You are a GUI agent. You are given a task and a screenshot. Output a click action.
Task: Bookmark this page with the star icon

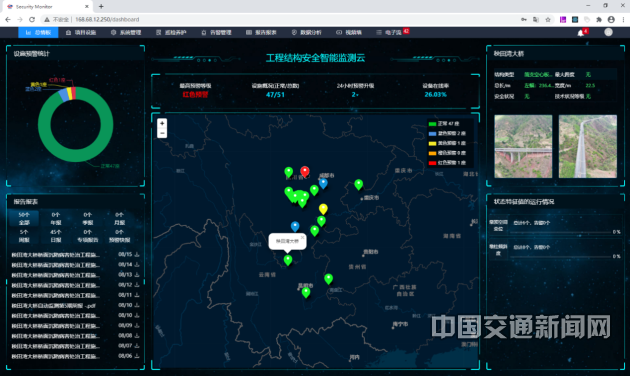(x=548, y=19)
